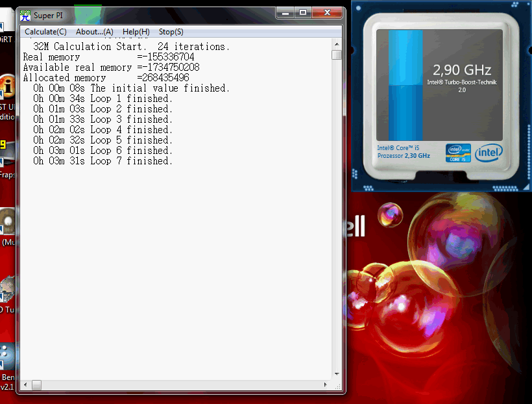Click the 'Allocated memory =268435496' line

pos(106,78)
